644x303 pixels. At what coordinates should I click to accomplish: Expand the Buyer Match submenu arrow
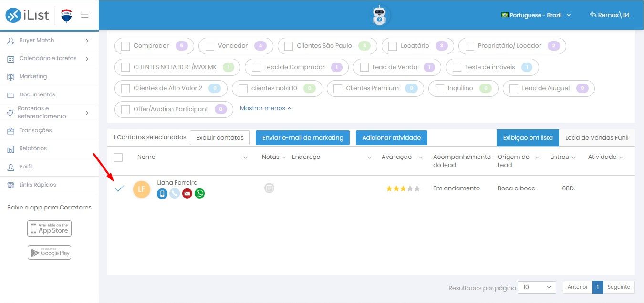(87, 41)
